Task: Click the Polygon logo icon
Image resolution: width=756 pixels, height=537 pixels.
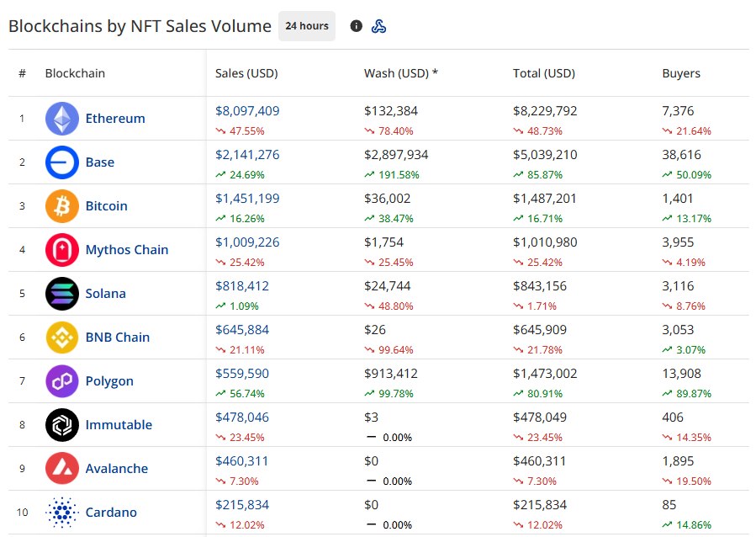Action: coord(61,381)
